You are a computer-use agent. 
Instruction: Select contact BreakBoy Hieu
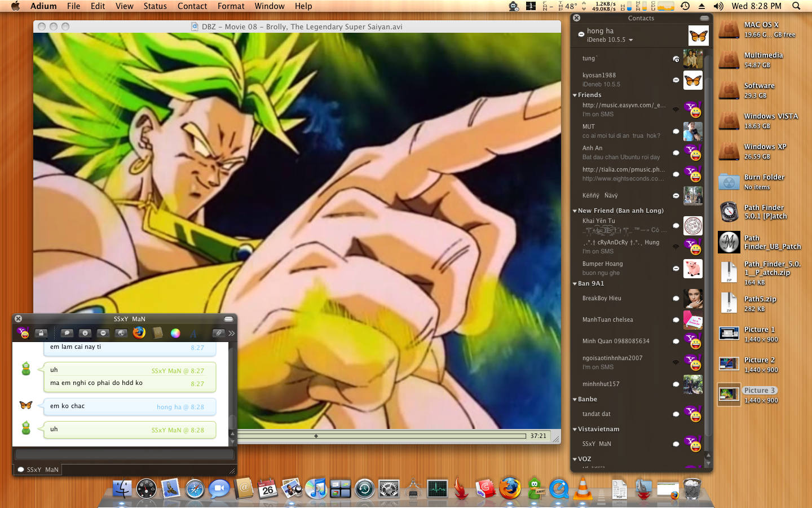[638, 299]
